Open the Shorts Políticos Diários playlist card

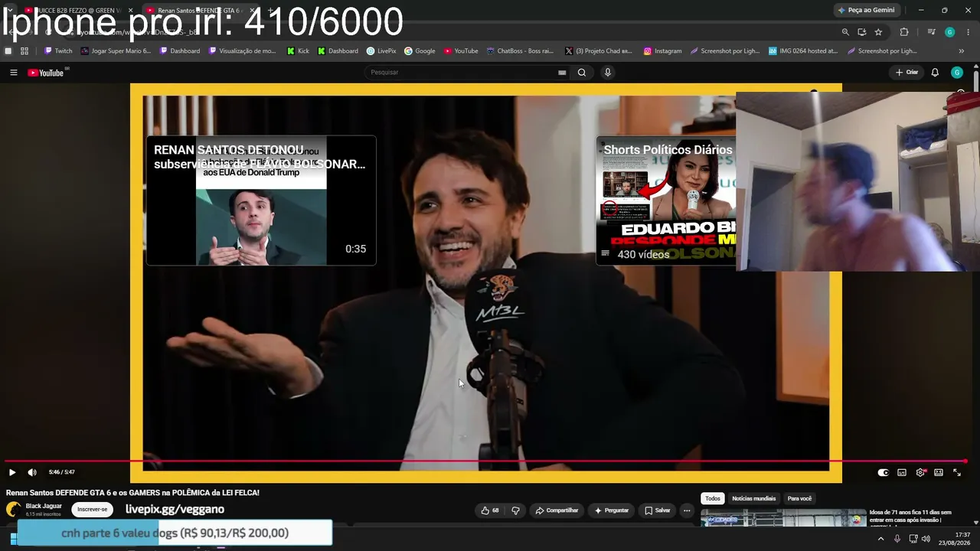coord(666,201)
